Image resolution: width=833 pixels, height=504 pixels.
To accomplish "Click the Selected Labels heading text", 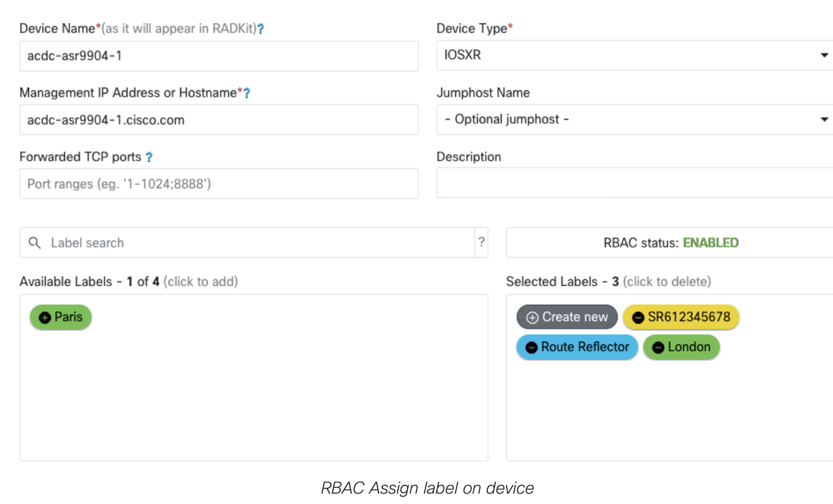I will [x=609, y=282].
